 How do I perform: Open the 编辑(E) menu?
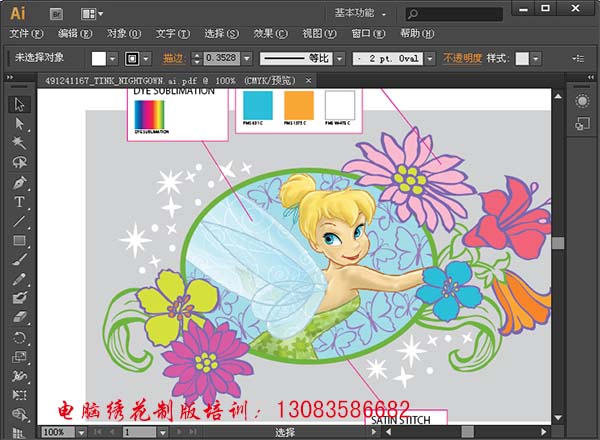[x=75, y=34]
